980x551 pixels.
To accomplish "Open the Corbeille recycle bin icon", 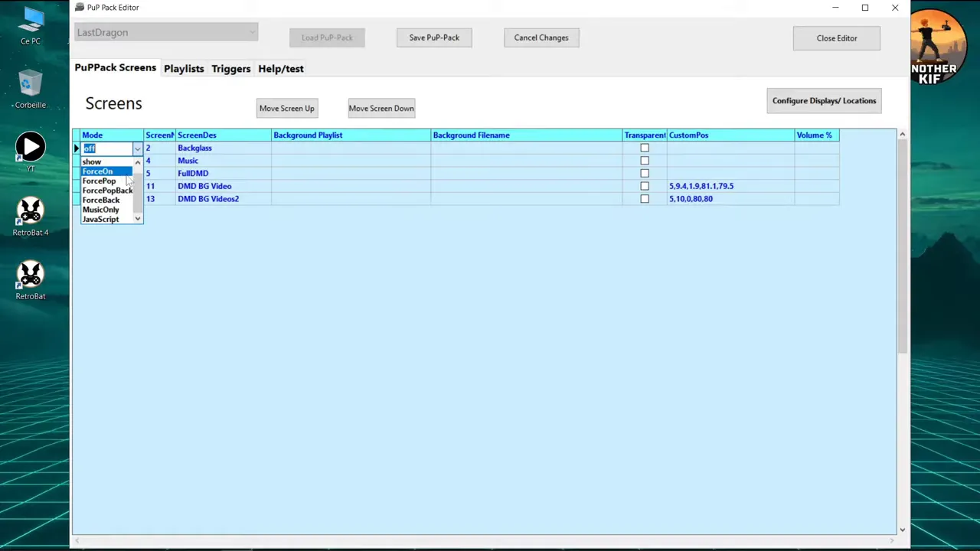I will click(31, 90).
